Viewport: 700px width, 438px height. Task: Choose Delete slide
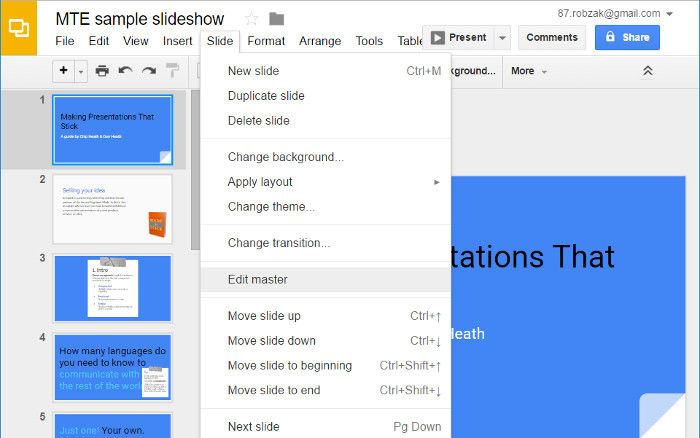[326, 121]
